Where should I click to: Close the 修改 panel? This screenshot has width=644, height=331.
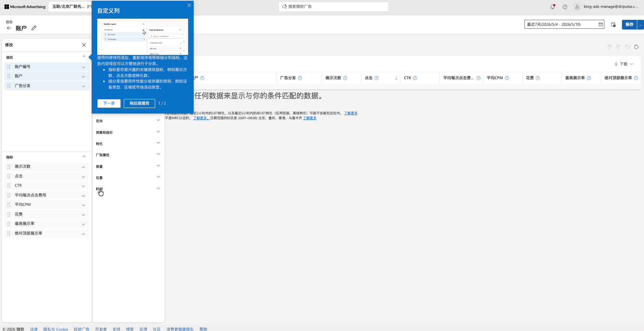coord(84,45)
